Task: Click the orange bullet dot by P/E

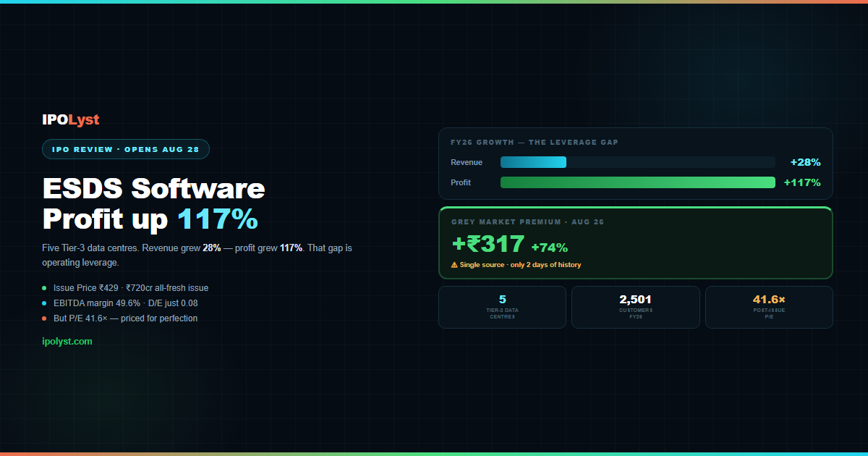Action: 44,318
